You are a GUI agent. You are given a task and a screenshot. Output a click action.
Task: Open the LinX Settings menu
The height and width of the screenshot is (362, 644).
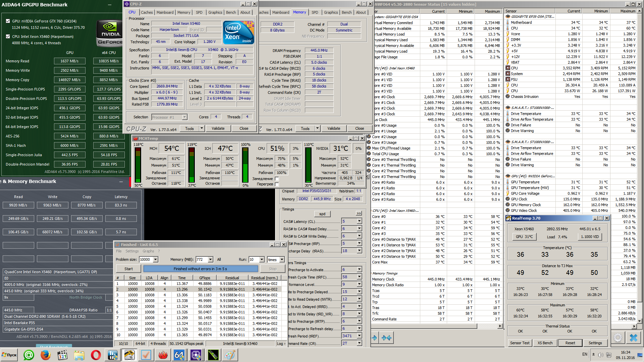click(132, 251)
